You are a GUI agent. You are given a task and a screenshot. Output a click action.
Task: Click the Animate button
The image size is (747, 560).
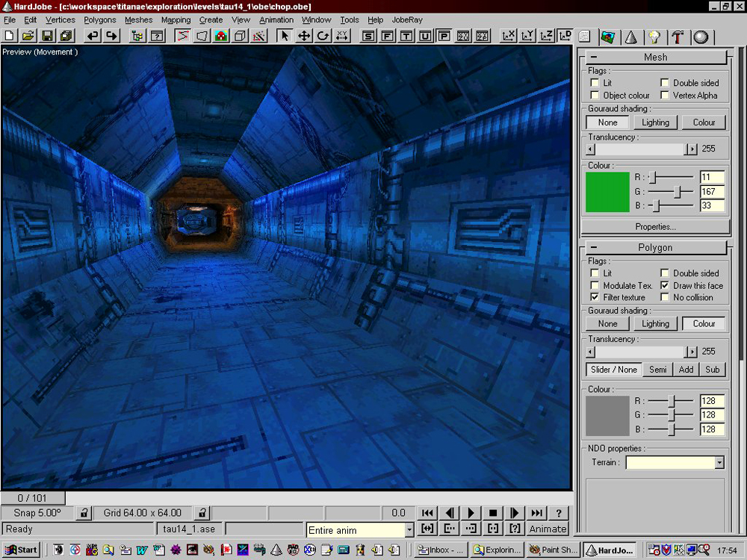[548, 529]
